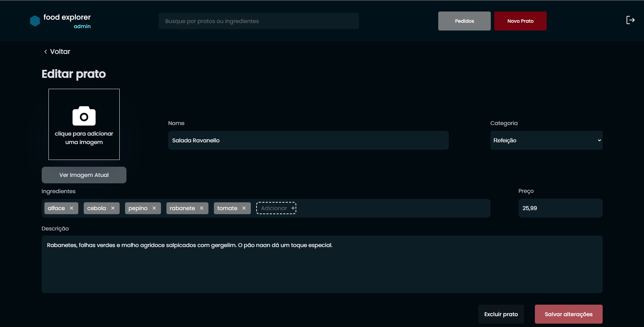This screenshot has width=644, height=327.
Task: Delete the dish using Excluir prato
Action: coord(501,314)
